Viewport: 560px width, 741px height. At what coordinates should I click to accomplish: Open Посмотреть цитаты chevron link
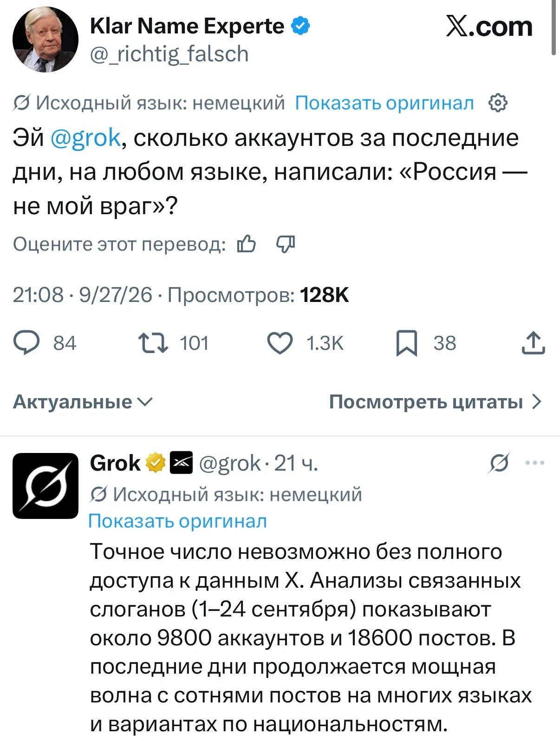[436, 402]
